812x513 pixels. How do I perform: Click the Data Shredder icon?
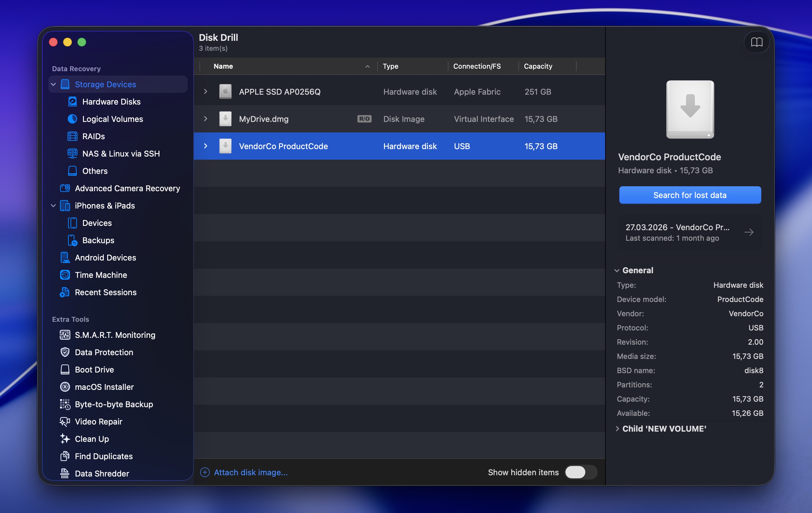click(x=65, y=474)
